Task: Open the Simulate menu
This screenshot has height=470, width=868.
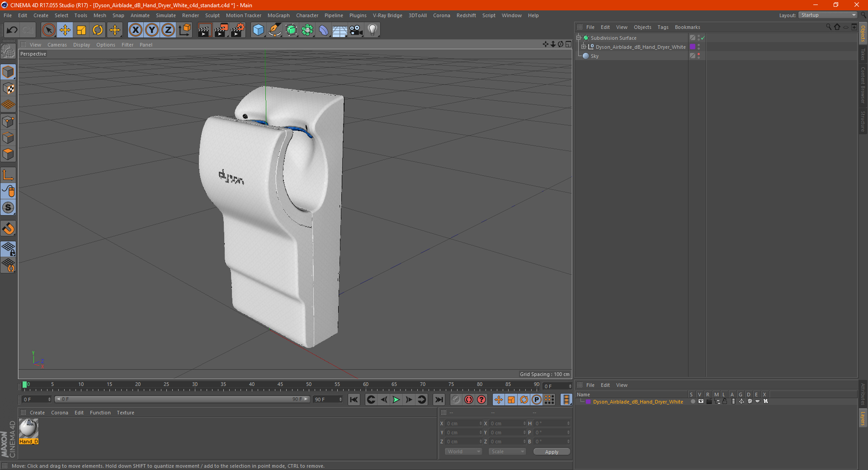Action: [166, 15]
